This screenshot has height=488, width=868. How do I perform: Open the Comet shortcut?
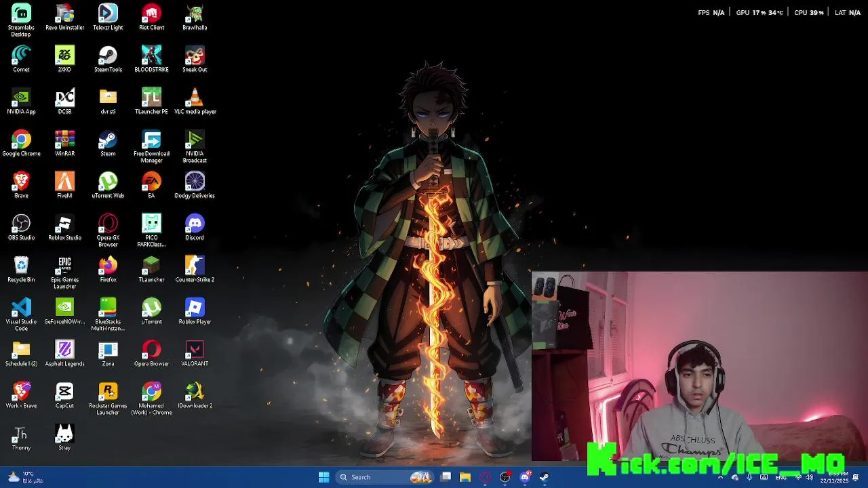(21, 60)
